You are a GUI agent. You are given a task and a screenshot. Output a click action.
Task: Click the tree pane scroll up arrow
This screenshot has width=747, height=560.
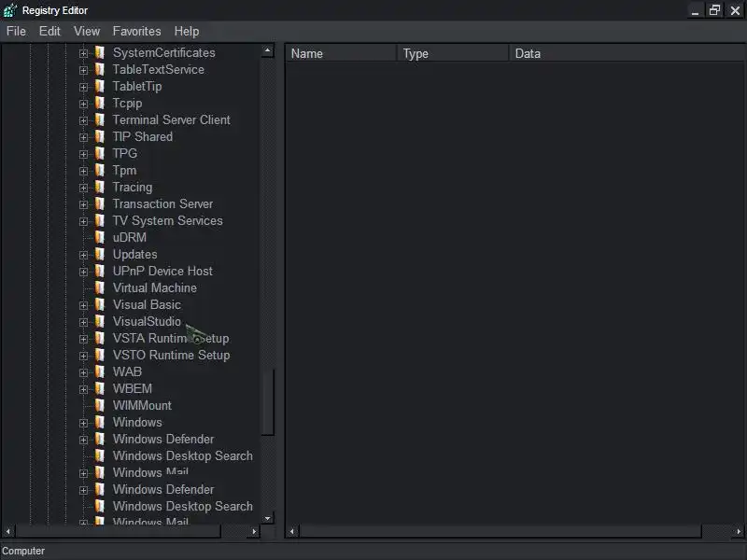267,50
